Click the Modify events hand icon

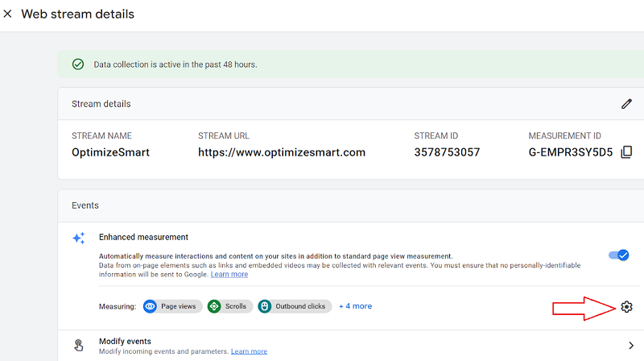[x=78, y=346]
